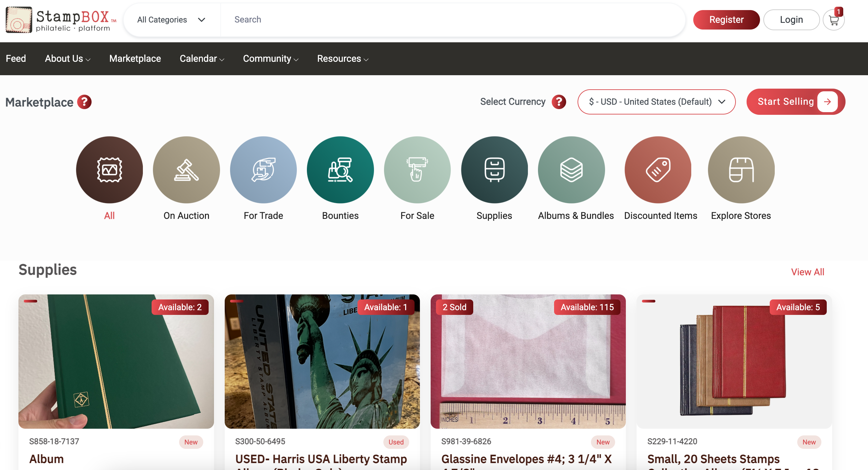868x470 pixels.
Task: Click the Discounted Items tag icon
Action: (x=658, y=170)
